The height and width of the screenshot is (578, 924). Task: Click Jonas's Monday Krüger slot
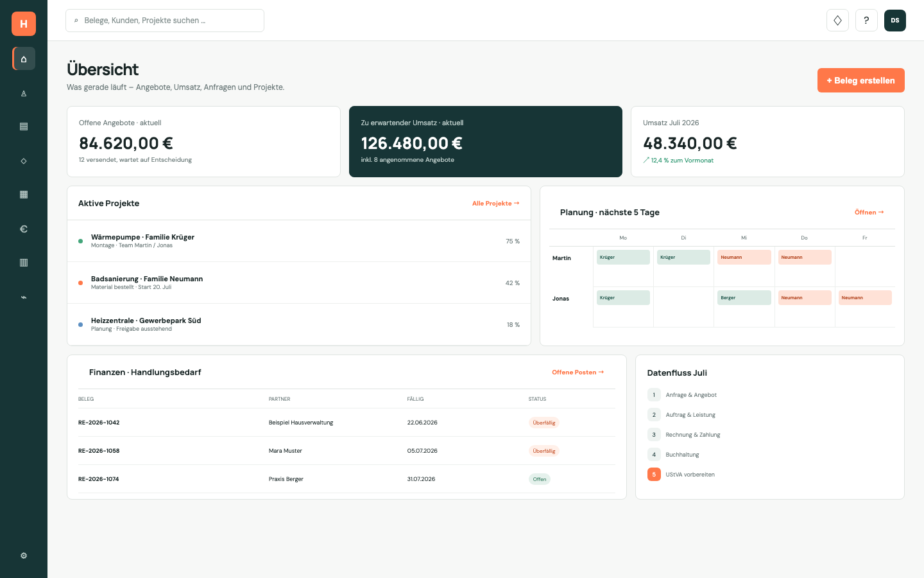tap(623, 297)
